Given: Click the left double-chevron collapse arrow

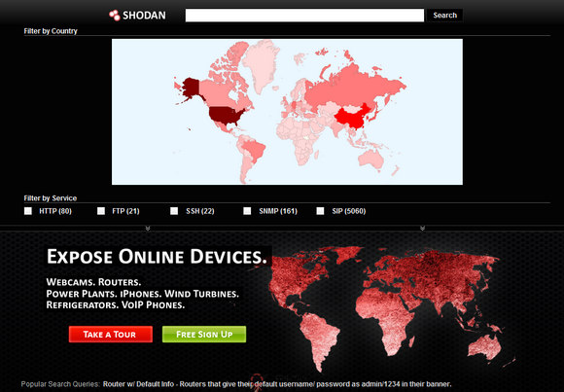Looking at the screenshot, I should 148,228.
